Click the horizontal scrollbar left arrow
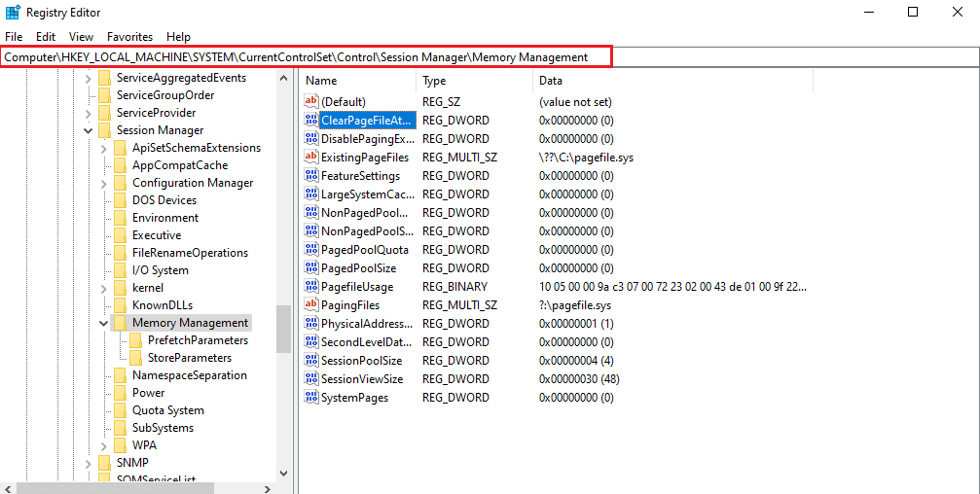The width and height of the screenshot is (980, 494). click(7, 489)
